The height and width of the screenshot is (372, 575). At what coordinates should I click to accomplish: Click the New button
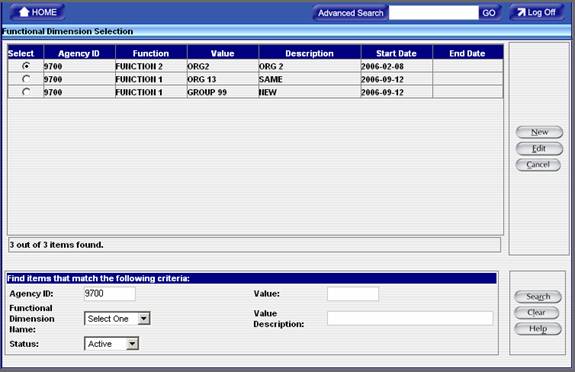[x=539, y=132]
